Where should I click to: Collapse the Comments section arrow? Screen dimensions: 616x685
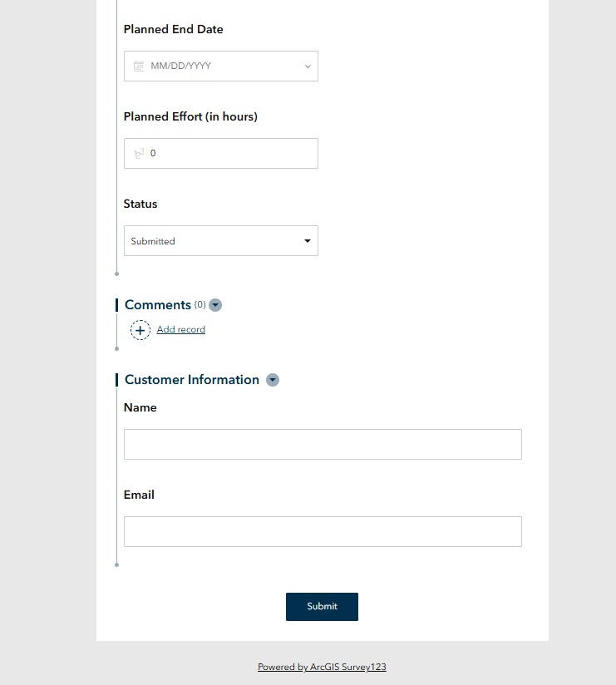(x=215, y=305)
